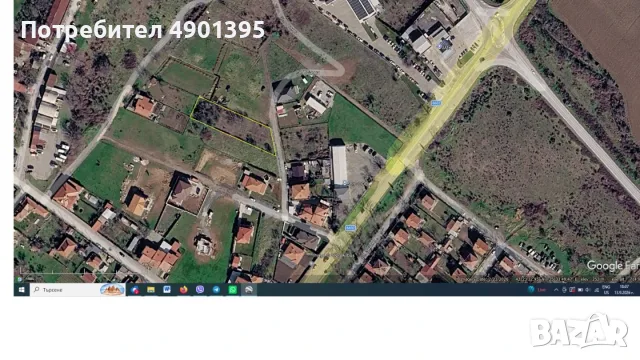Click the taskbar search box Търсене
This screenshot has height=360, width=640.
pyautogui.click(x=78, y=290)
